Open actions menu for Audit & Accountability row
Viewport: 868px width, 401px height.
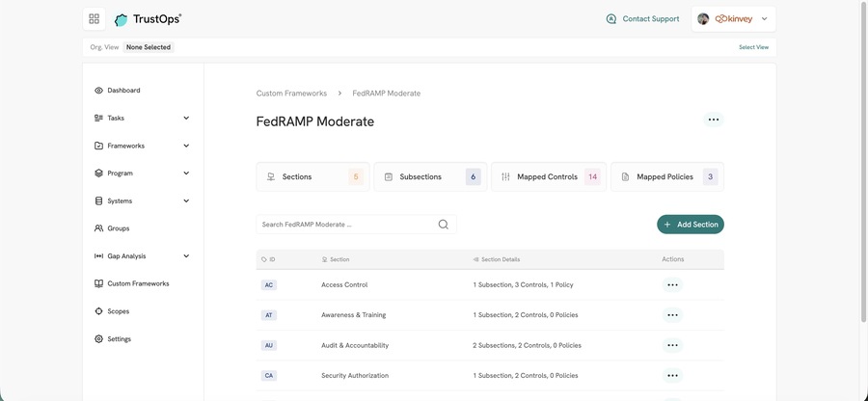point(672,345)
